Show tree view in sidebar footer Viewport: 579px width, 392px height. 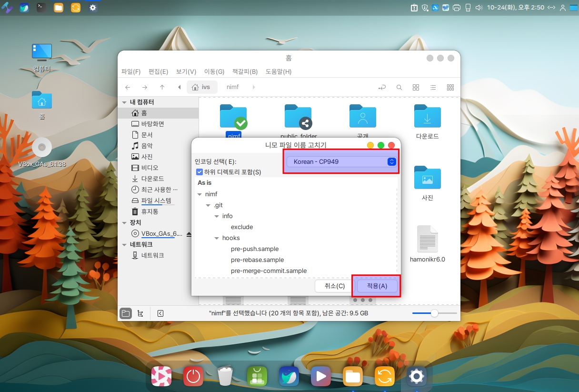(x=140, y=313)
